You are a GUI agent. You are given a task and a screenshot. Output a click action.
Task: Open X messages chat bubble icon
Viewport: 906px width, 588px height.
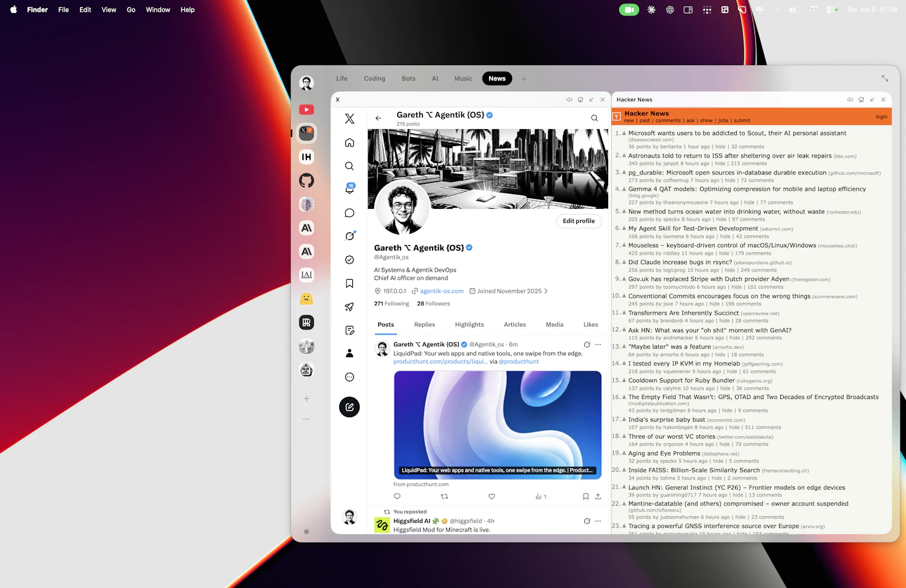pyautogui.click(x=349, y=213)
